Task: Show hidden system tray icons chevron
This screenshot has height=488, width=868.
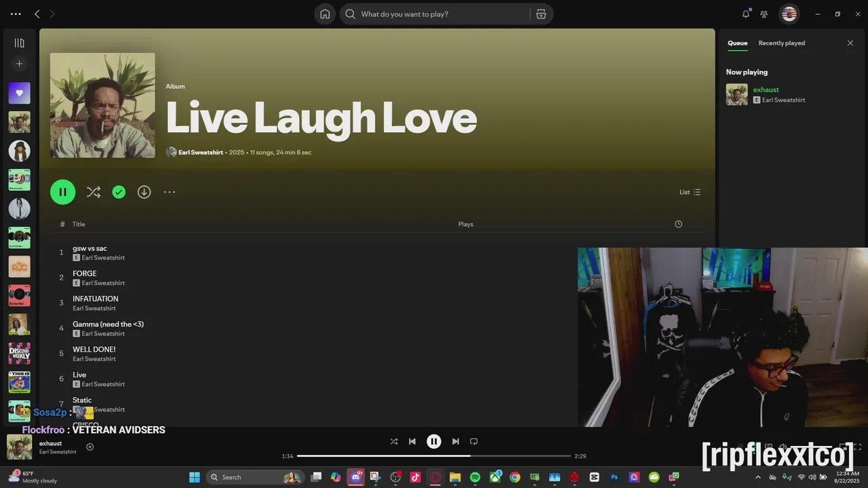Action: (x=758, y=477)
